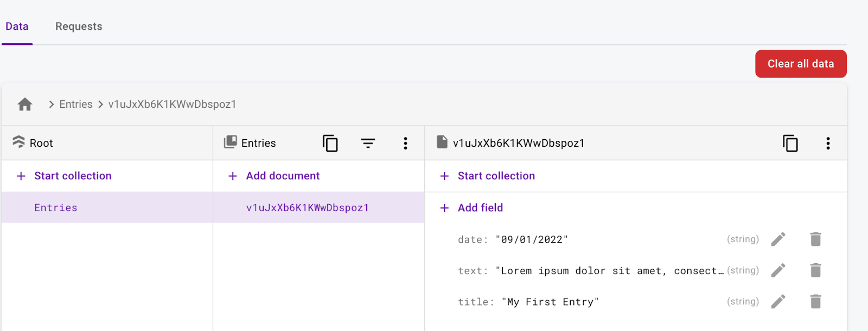The width and height of the screenshot is (868, 331).
Task: Edit the date field
Action: pyautogui.click(x=778, y=239)
